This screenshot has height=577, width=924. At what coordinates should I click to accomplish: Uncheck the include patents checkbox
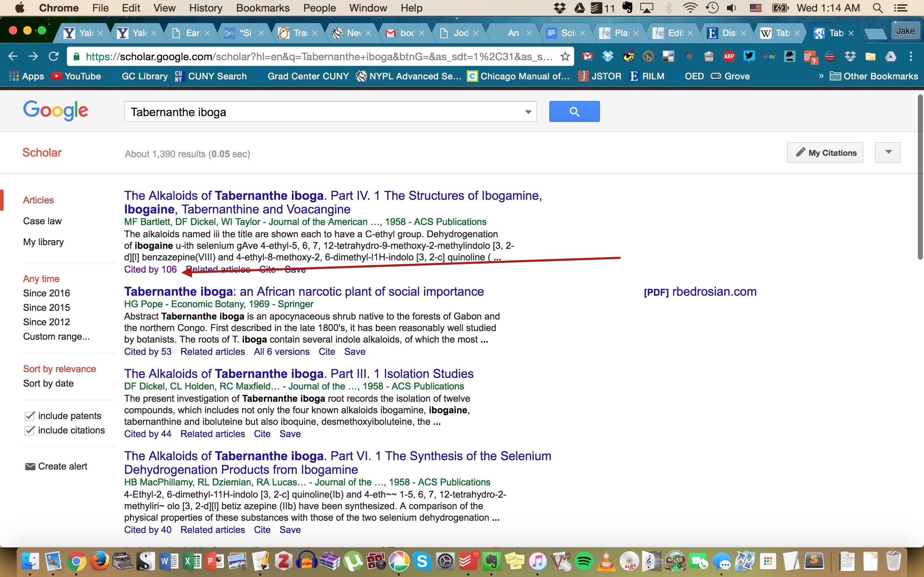pyautogui.click(x=29, y=416)
